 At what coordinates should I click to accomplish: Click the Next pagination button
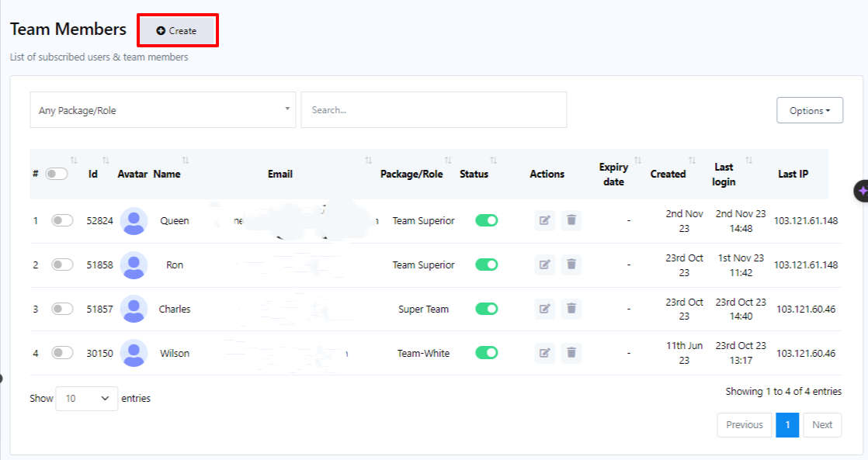coord(822,425)
